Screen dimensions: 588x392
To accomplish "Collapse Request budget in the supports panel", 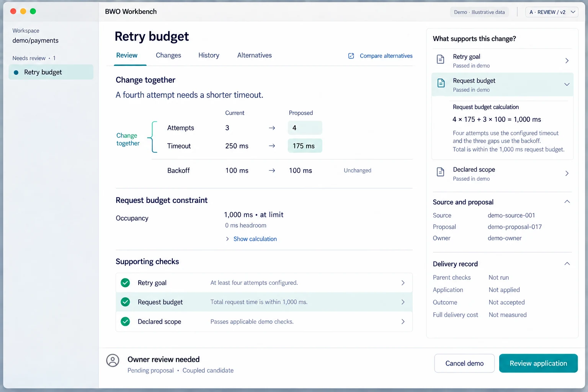I will tap(567, 84).
